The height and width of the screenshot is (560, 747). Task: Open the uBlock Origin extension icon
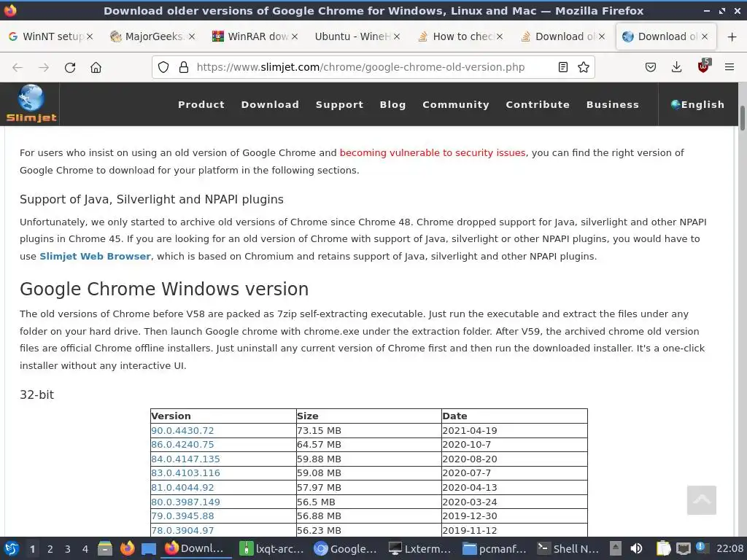click(x=703, y=66)
